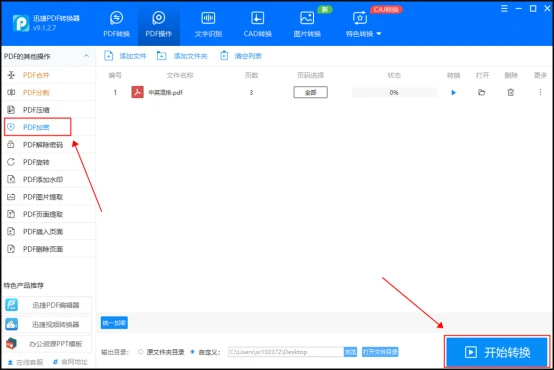Open the 办公资源PPT模板 link

[48, 343]
